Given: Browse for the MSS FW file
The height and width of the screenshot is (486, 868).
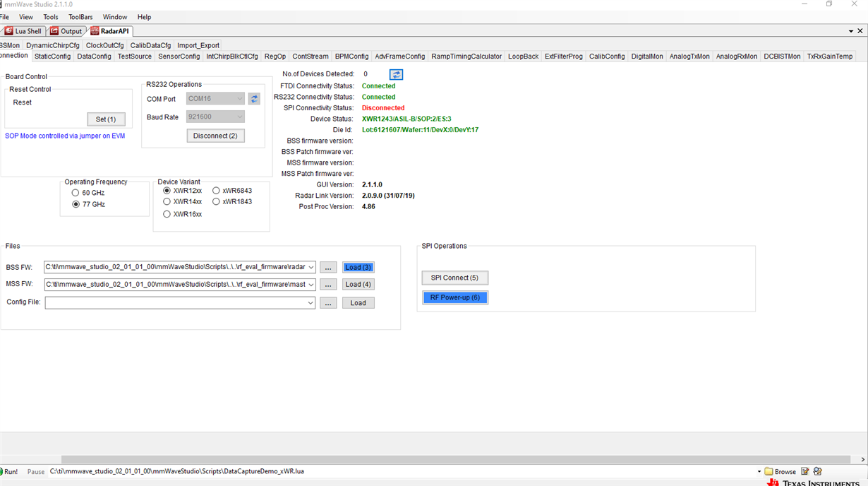Looking at the screenshot, I should point(328,284).
